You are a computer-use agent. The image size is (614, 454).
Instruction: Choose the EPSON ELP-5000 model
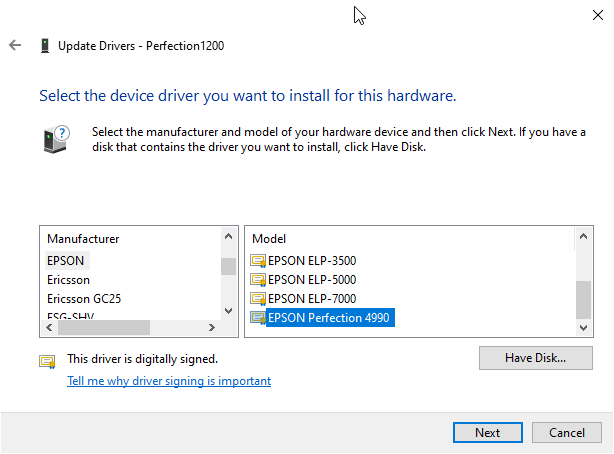coord(312,280)
